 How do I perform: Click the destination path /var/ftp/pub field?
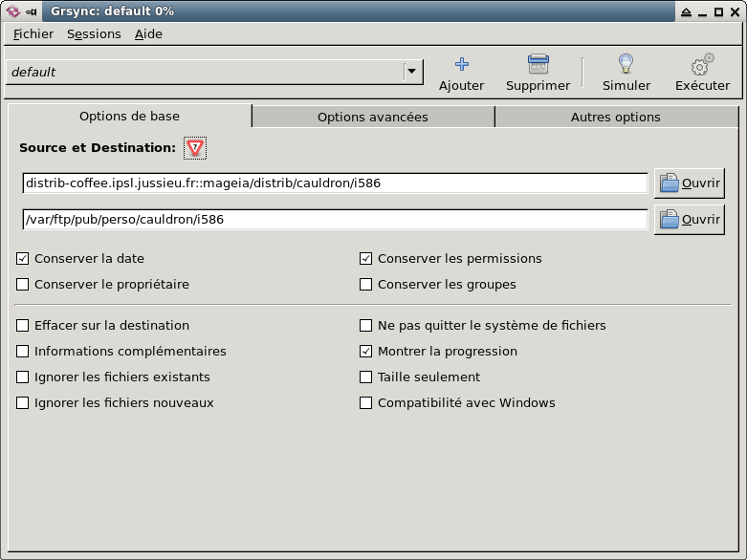point(335,220)
